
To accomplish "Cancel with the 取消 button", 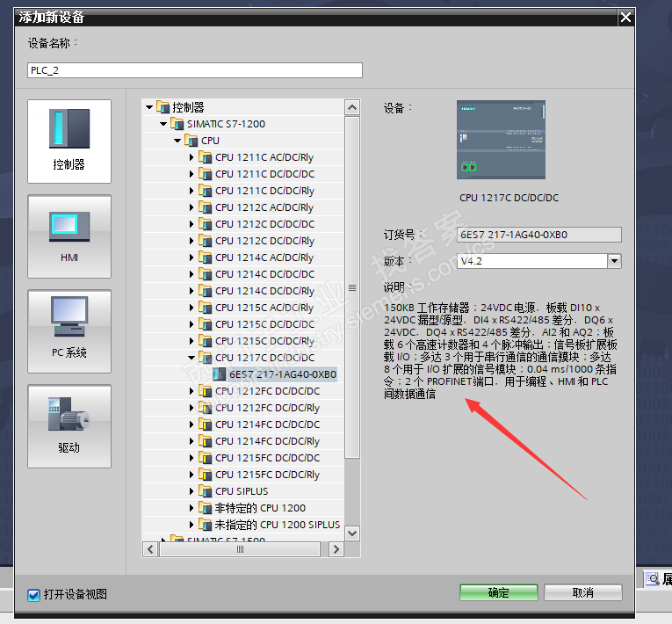I will coord(583,592).
